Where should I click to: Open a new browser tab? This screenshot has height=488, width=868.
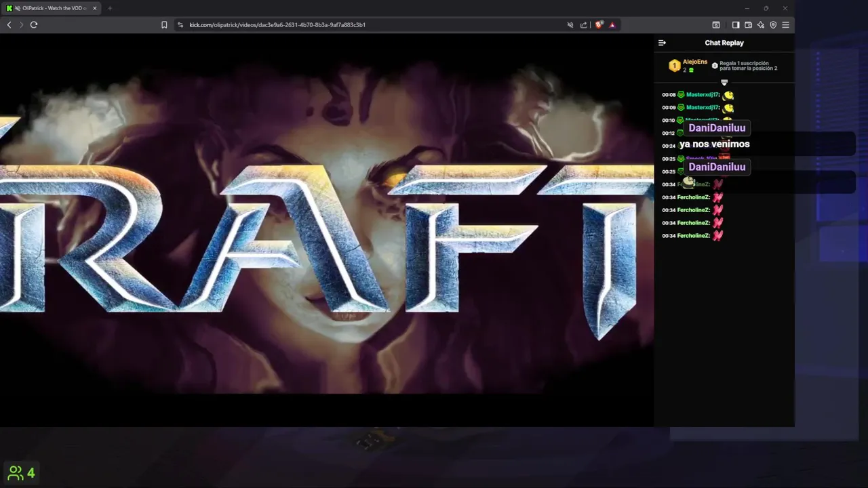110,8
